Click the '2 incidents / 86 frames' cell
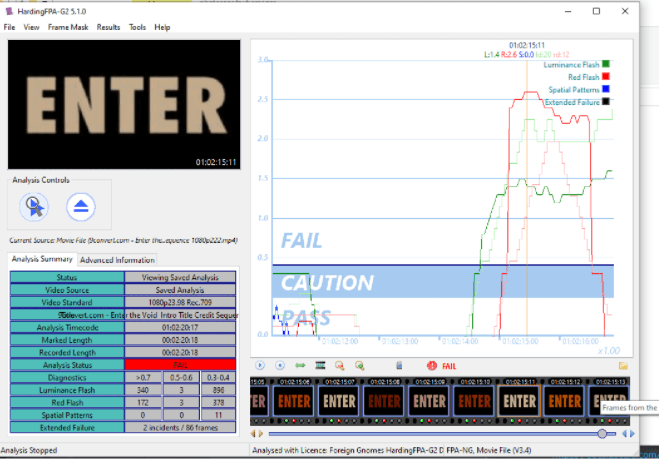The height and width of the screenshot is (465, 661). point(180,427)
